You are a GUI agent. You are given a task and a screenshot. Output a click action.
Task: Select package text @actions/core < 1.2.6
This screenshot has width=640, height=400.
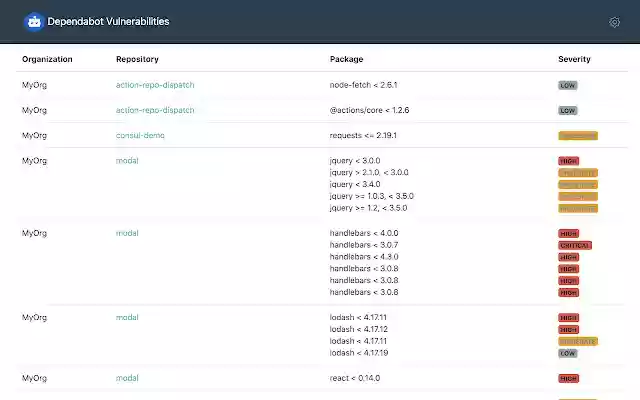point(369,110)
